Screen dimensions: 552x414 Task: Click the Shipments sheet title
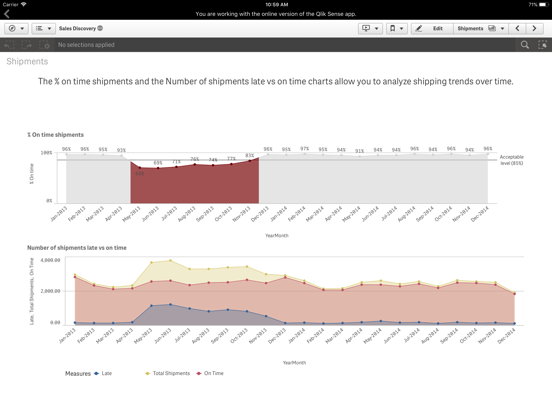click(x=27, y=61)
